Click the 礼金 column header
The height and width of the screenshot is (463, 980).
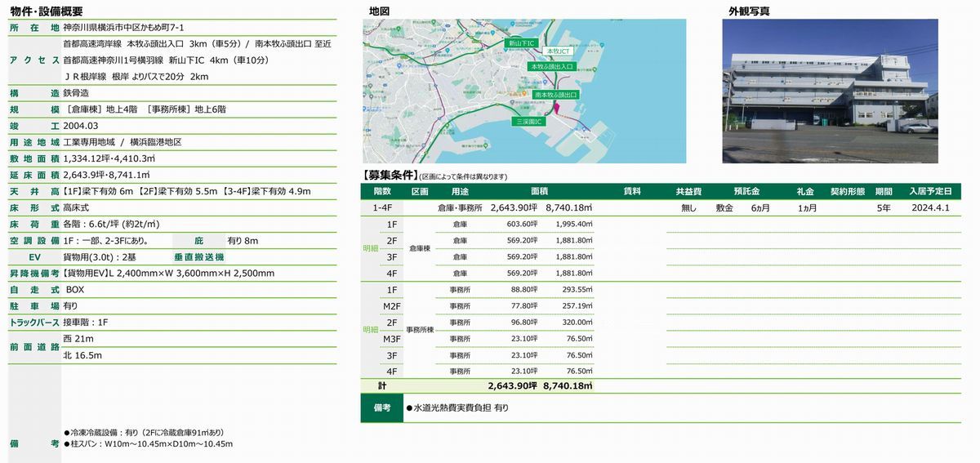click(x=805, y=191)
